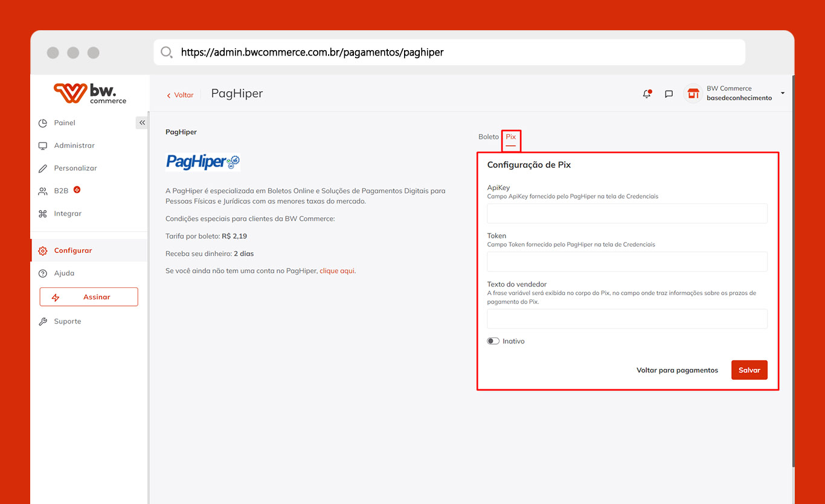Click the search magnifier in address bar

[167, 52]
